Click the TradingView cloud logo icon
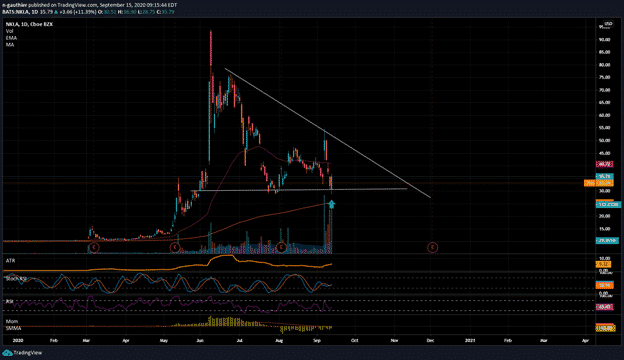This screenshot has width=624, height=360. coord(7,352)
